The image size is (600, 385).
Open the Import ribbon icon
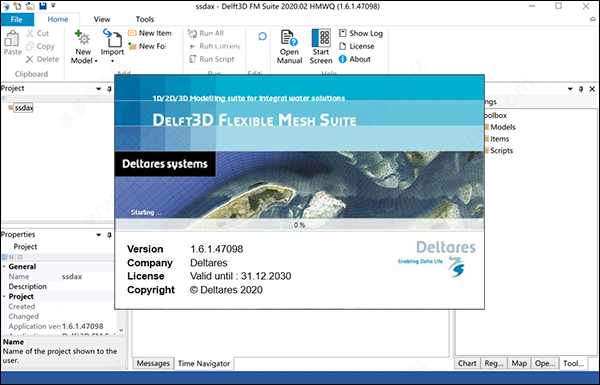point(112,38)
